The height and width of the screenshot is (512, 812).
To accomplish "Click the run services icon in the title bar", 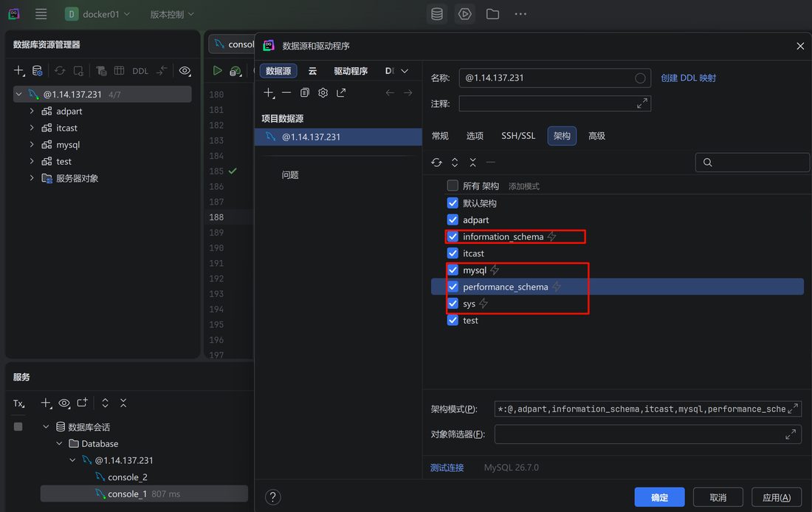I will pyautogui.click(x=464, y=14).
